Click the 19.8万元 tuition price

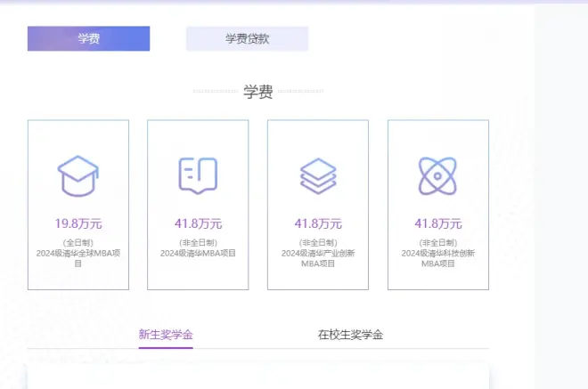(78, 223)
